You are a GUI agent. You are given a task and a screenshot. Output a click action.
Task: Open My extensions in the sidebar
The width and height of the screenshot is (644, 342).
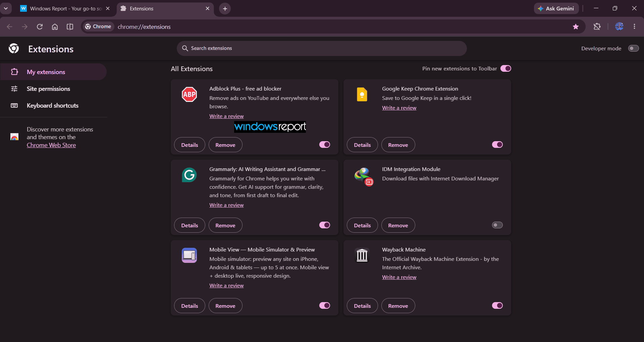click(x=53, y=72)
